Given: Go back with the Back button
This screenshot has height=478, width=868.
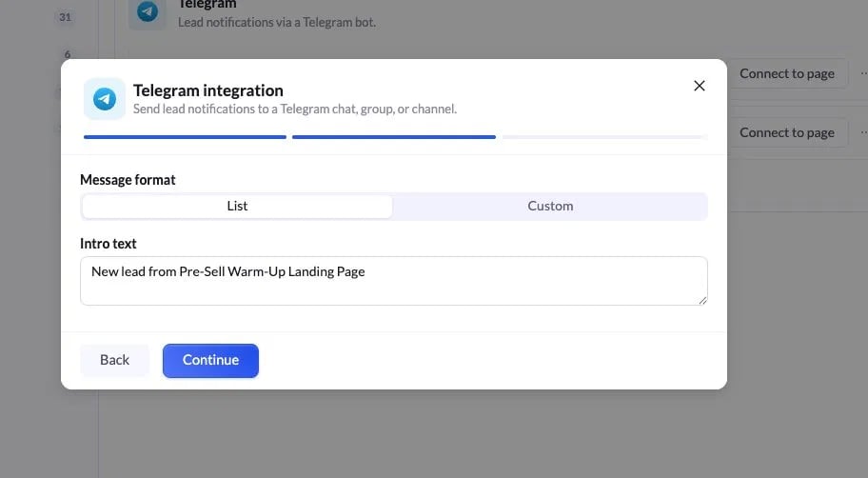Looking at the screenshot, I should tap(114, 361).
